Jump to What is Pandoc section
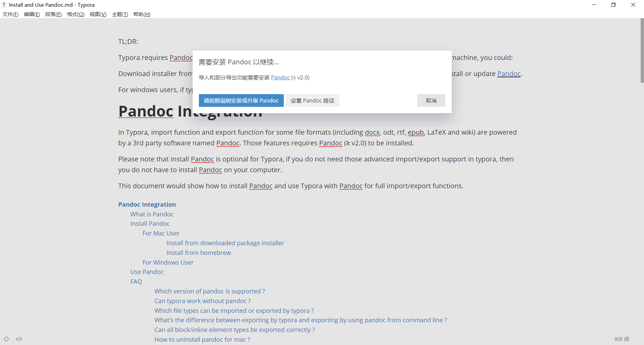The width and height of the screenshot is (644, 345). click(x=152, y=214)
